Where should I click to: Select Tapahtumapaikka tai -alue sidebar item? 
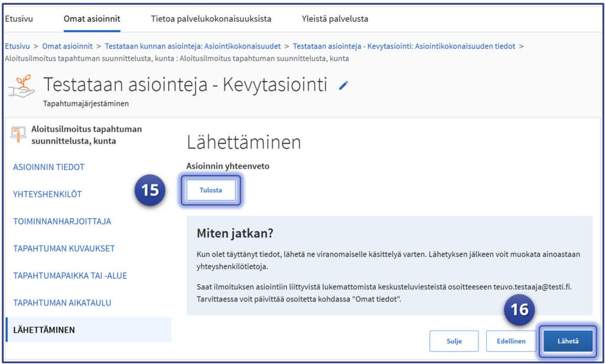tap(70, 275)
